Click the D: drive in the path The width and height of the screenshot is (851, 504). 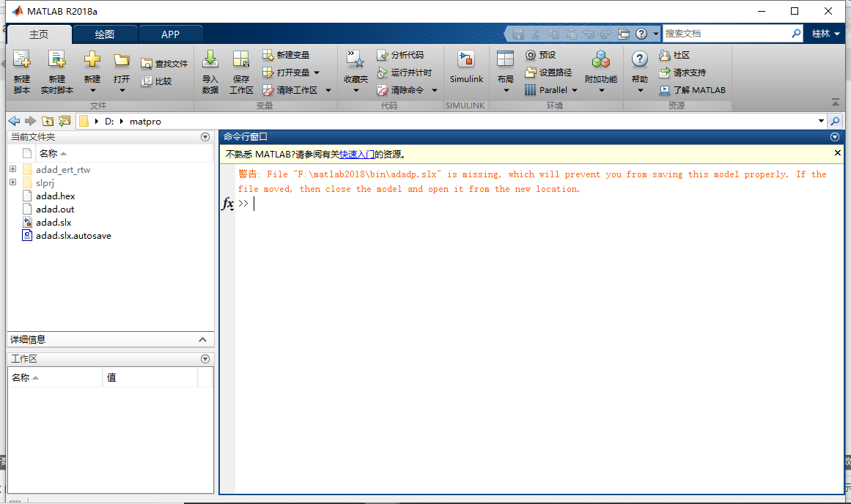pyautogui.click(x=109, y=122)
